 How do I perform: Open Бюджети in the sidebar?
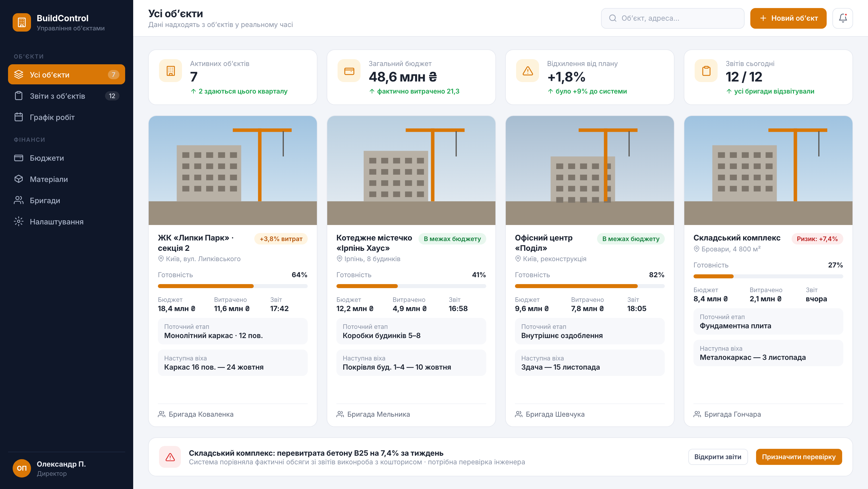click(66, 158)
